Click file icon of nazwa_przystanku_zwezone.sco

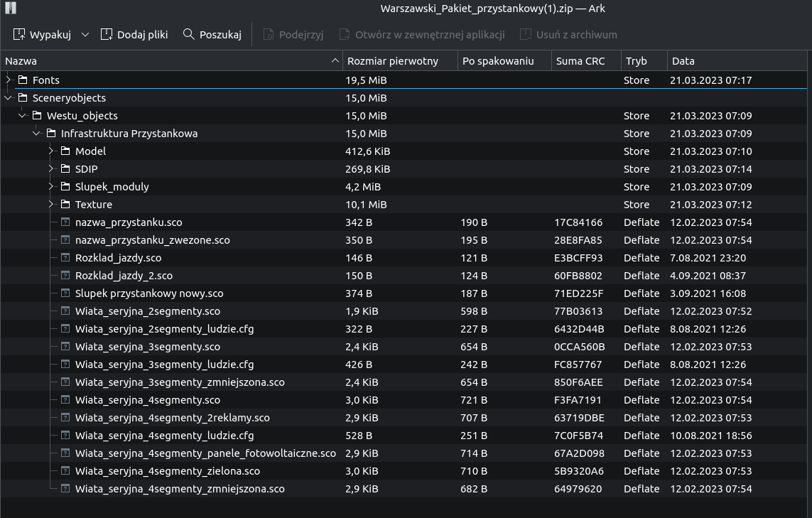pos(65,240)
